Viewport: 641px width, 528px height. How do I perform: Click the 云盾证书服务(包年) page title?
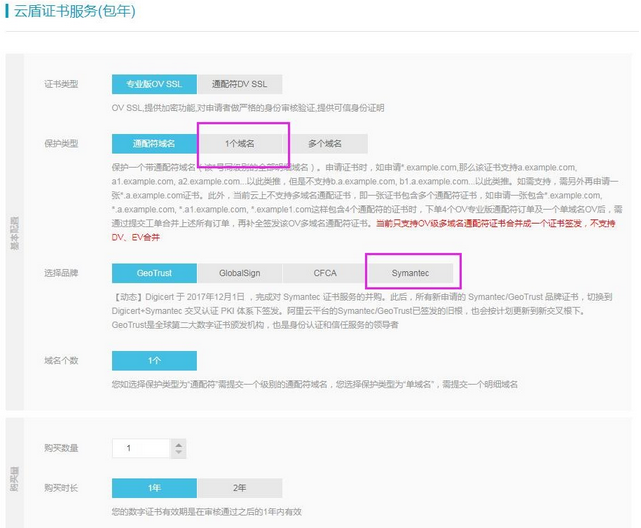click(x=75, y=13)
